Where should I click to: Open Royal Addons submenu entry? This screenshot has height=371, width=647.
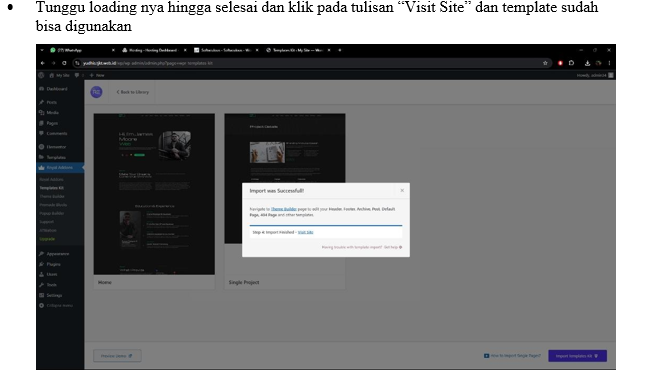pos(52,180)
